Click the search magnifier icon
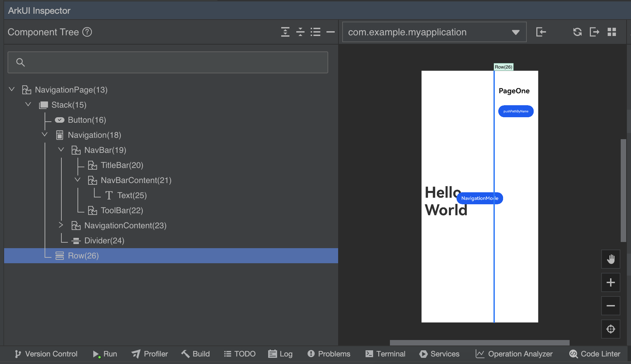Viewport: 631px width, 364px height. click(21, 62)
